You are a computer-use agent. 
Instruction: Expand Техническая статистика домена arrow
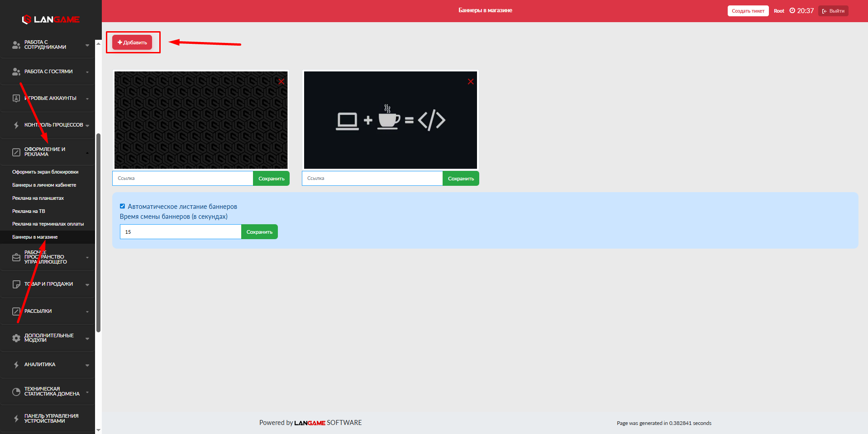tap(87, 392)
